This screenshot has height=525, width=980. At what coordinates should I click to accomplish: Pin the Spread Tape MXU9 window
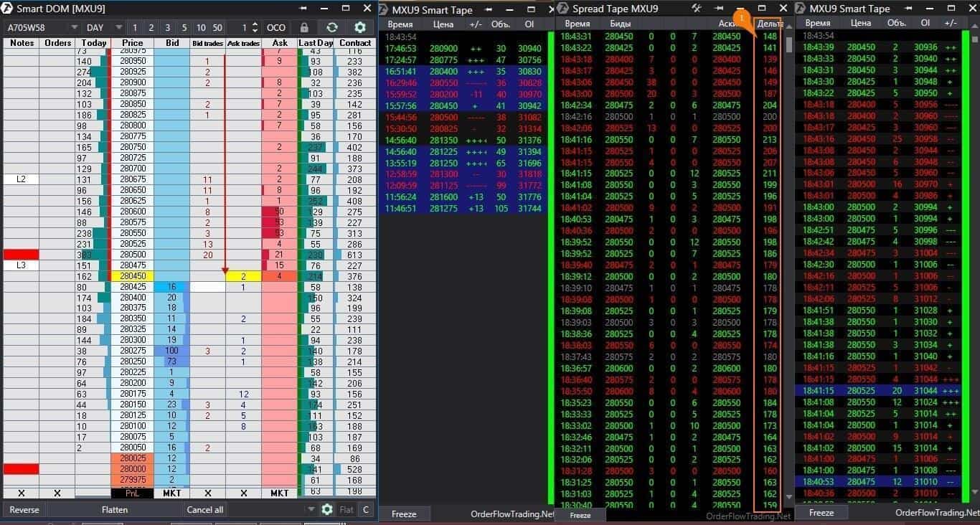pyautogui.click(x=719, y=8)
